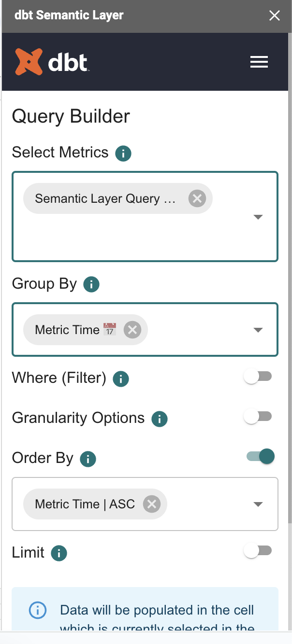The height and width of the screenshot is (644, 292).
Task: Click the Order By info icon
Action: 88,459
